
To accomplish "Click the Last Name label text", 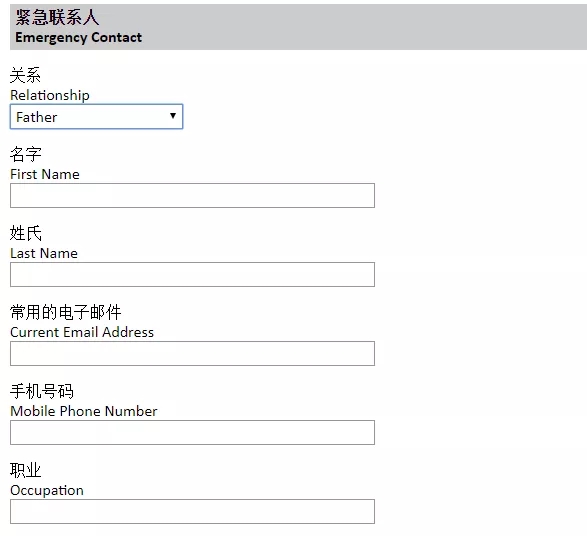I will coord(44,253).
